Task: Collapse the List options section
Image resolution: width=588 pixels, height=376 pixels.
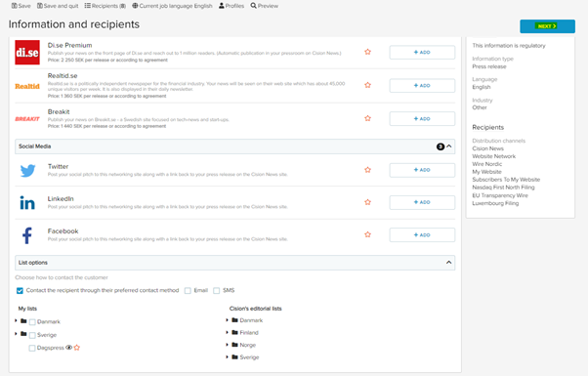Action: [449, 263]
